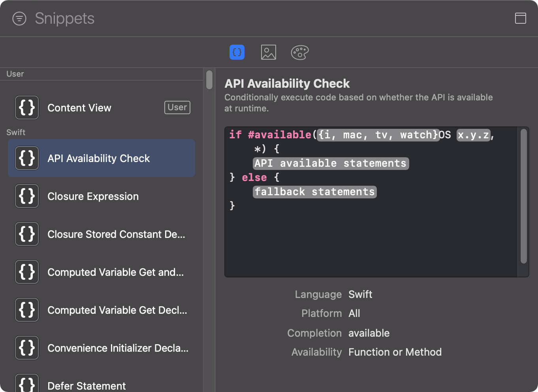
Task: Select the Closure Stored Constant De... snippet
Action: 102,234
